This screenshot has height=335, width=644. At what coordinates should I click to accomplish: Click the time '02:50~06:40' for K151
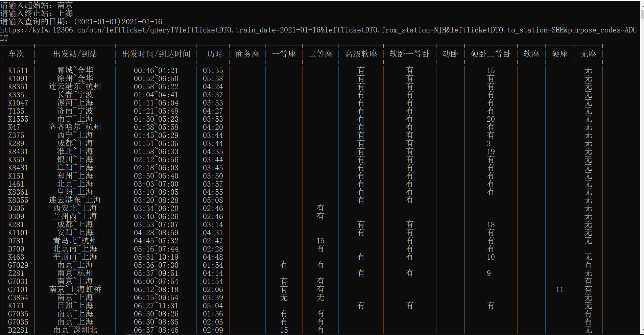coord(156,176)
